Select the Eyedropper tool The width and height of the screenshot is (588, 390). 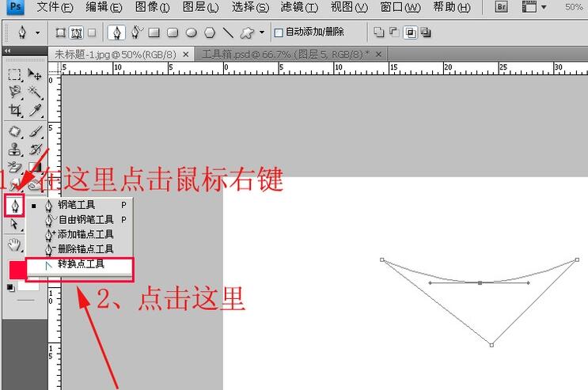(36, 111)
